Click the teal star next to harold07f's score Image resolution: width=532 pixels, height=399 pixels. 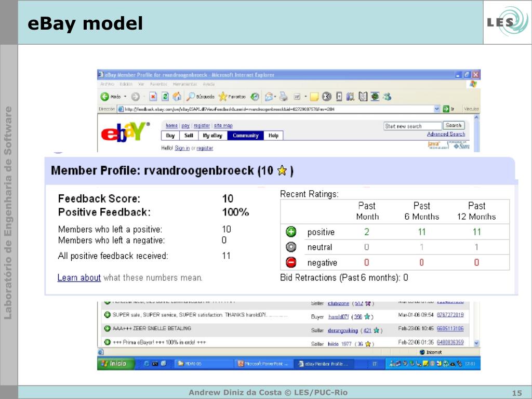[x=366, y=316]
